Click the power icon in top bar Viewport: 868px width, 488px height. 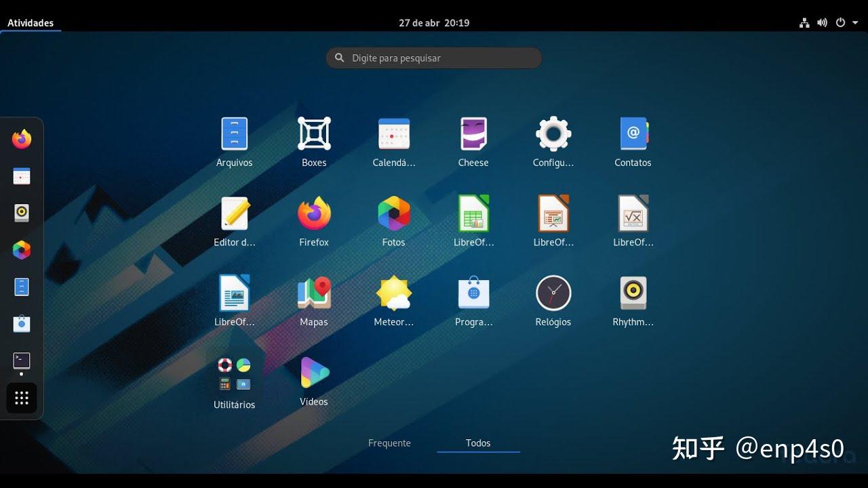(840, 22)
